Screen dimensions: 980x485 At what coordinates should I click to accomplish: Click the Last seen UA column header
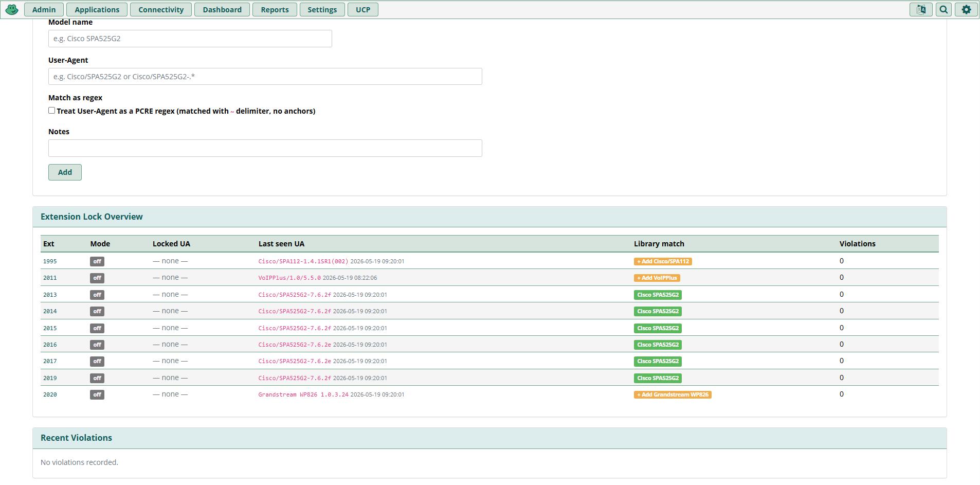point(281,244)
